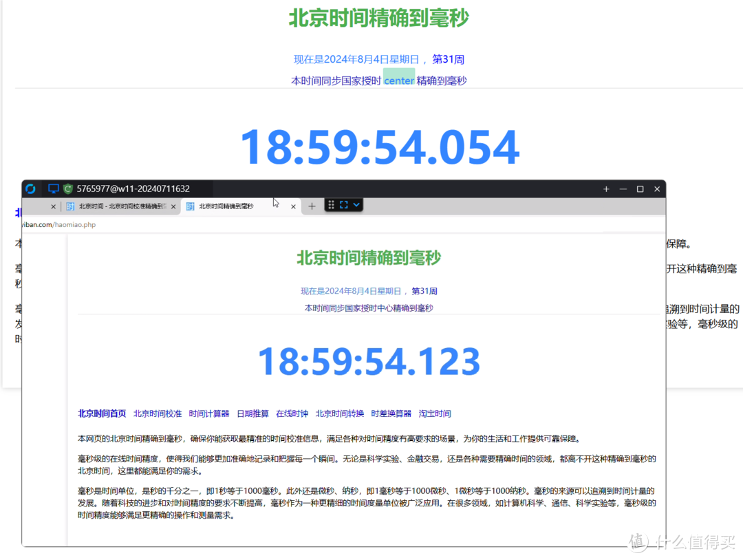
Task: Close the 北京时间校准 tab with its X
Action: [x=173, y=206]
